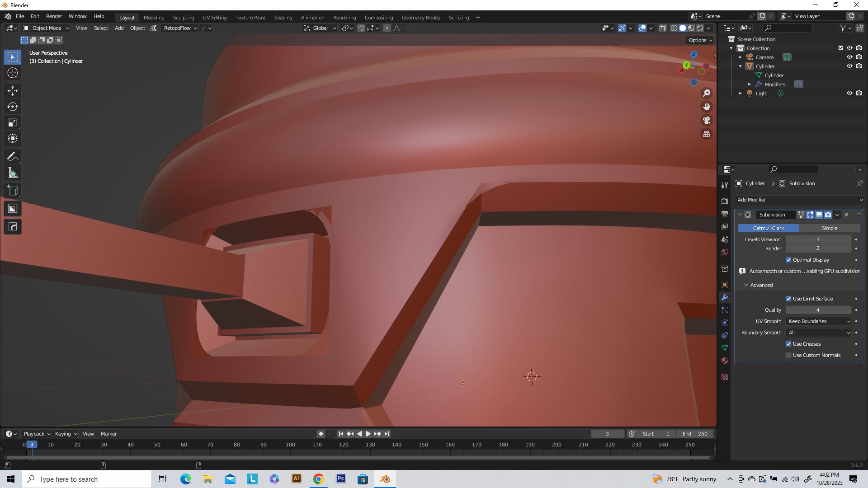Viewport: 868px width, 488px height.
Task: Open the viewport Add menu
Action: pyautogui.click(x=119, y=28)
